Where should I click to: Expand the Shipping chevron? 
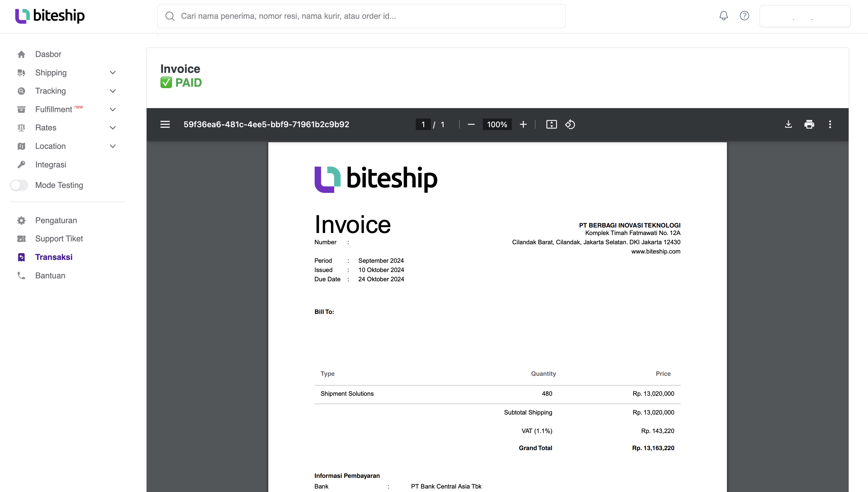(x=113, y=73)
